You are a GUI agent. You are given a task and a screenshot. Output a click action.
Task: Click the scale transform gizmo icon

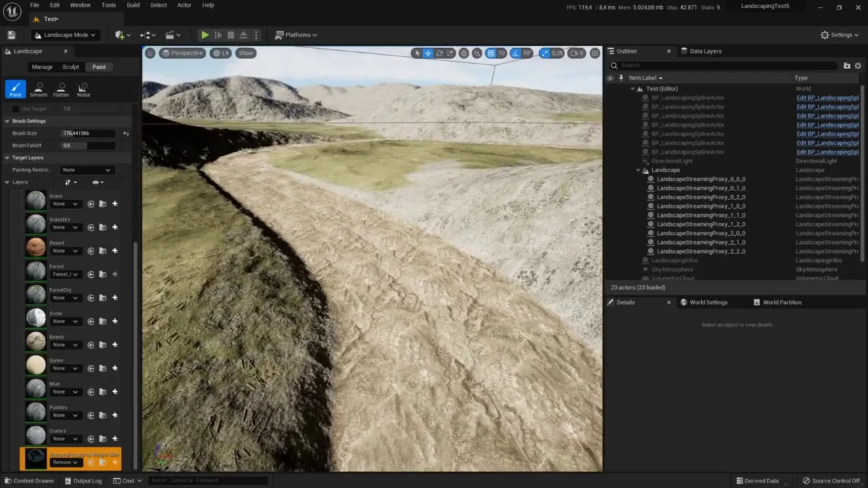point(450,53)
